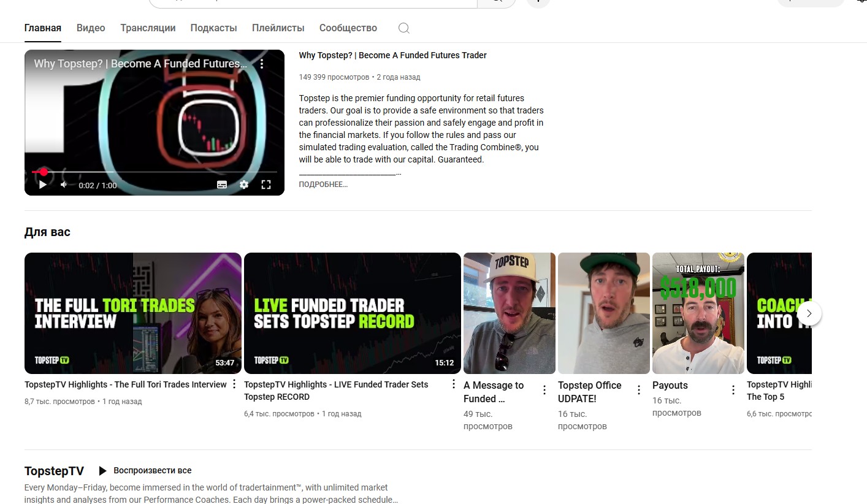Viewport: 867px width, 504px height.
Task: Click the 149 399 просмотров view count text
Action: coord(334,77)
